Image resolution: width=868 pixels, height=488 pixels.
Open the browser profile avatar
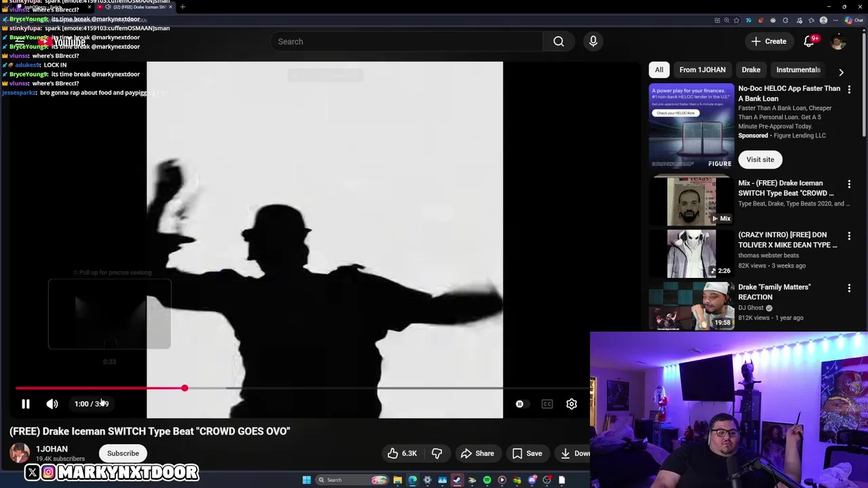point(823,20)
